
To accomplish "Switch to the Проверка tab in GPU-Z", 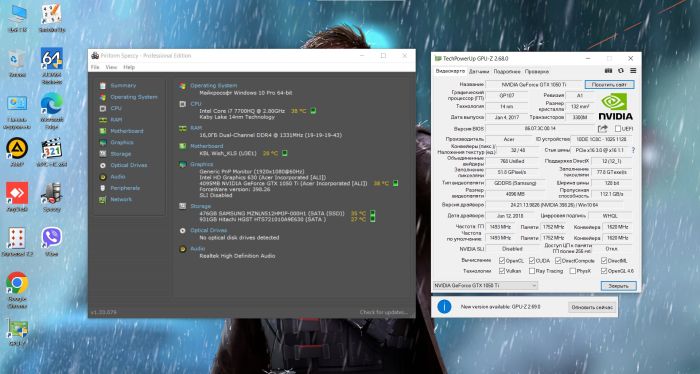I will (x=537, y=71).
